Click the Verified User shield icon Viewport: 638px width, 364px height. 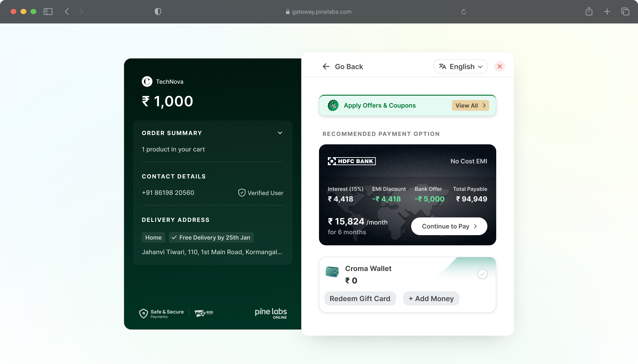[x=242, y=193]
